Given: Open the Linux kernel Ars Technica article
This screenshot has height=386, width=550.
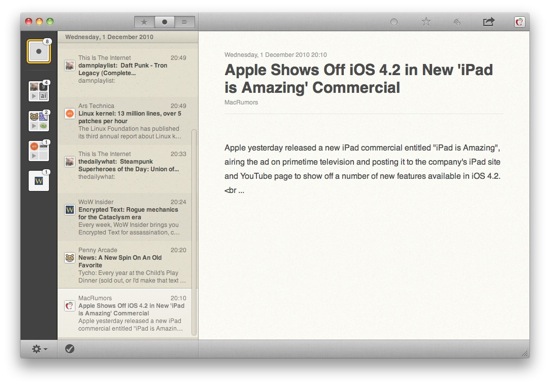Looking at the screenshot, I should (x=125, y=121).
